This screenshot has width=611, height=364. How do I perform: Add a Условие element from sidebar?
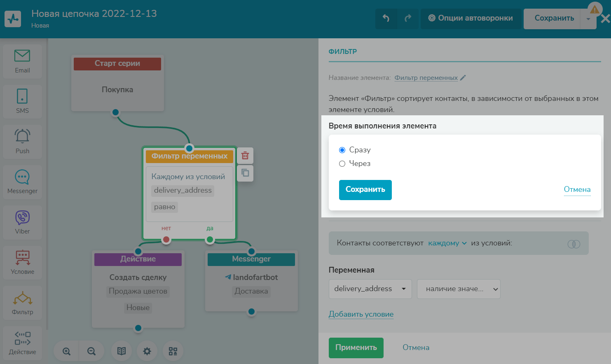(22, 262)
